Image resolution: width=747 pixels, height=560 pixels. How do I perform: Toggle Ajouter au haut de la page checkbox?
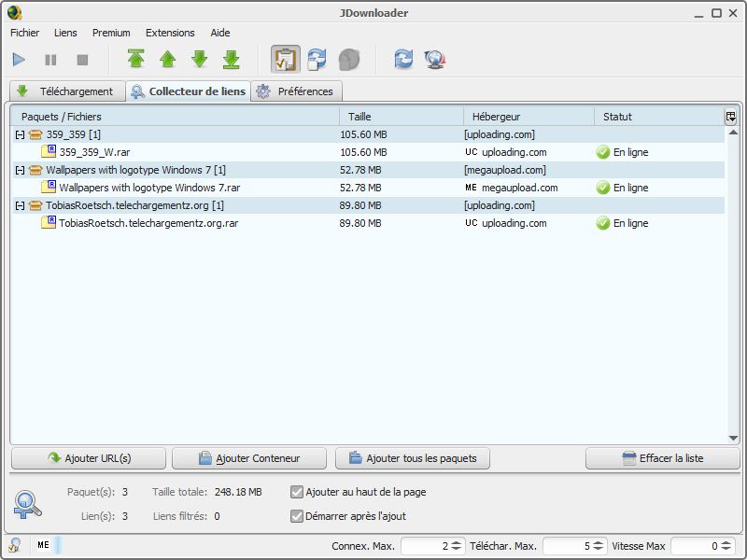(297, 492)
